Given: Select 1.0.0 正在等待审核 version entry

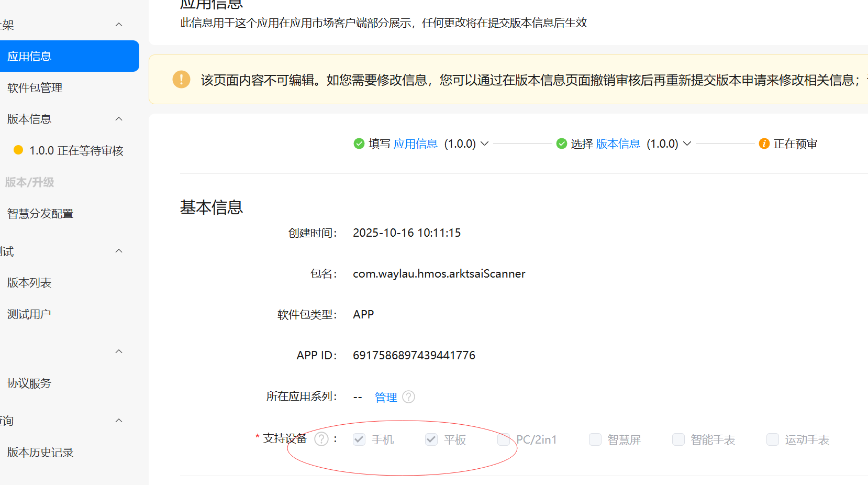Looking at the screenshot, I should 76,151.
